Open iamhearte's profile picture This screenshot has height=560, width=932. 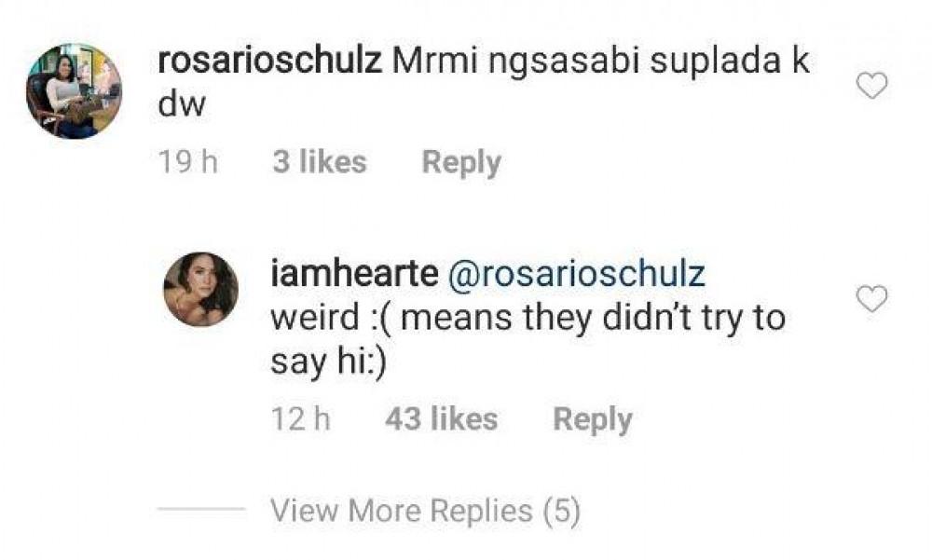(x=201, y=289)
